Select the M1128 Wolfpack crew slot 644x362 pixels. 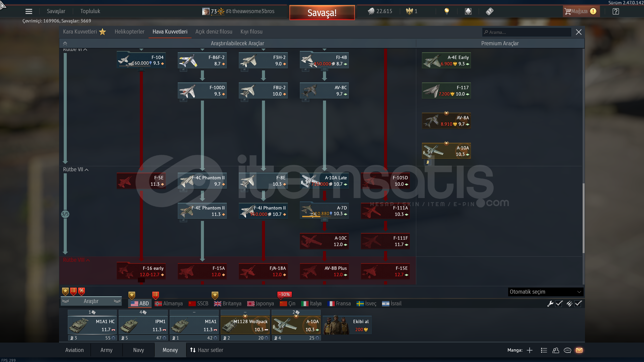point(245,325)
